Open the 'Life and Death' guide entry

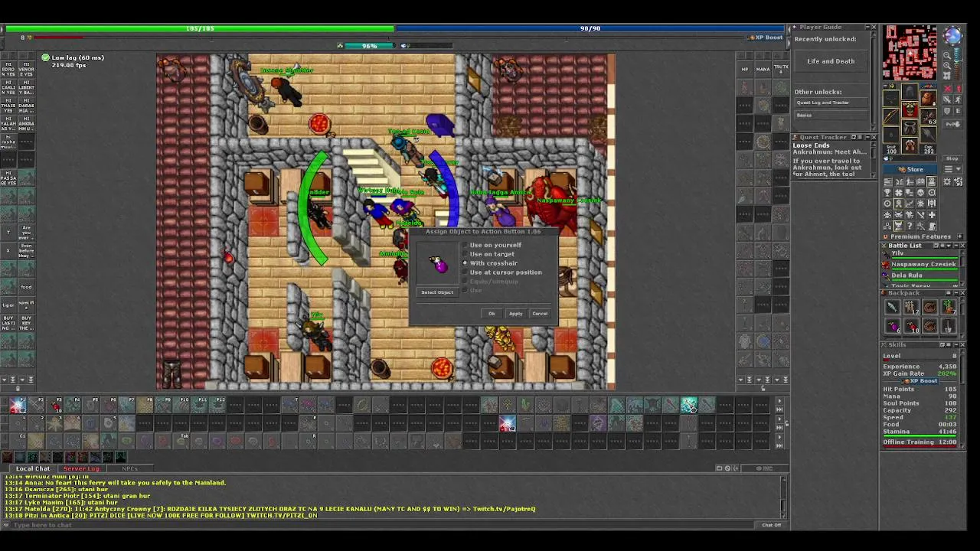coord(831,61)
